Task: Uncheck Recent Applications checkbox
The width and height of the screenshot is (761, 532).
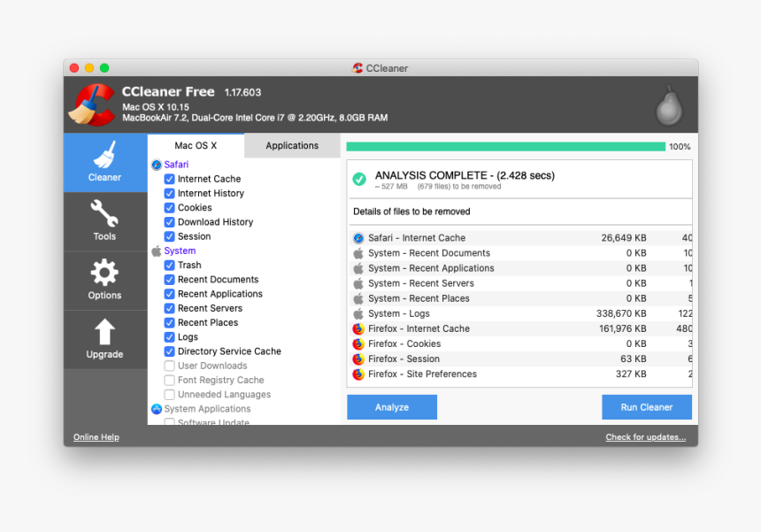Action: (x=169, y=294)
